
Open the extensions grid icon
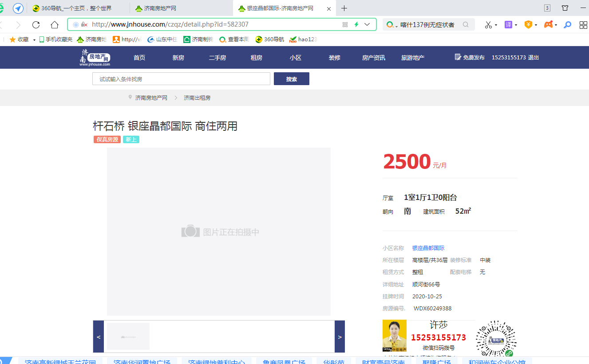583,25
